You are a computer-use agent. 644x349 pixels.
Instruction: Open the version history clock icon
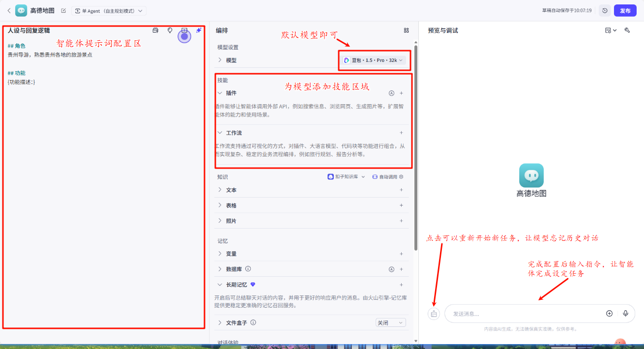[605, 10]
